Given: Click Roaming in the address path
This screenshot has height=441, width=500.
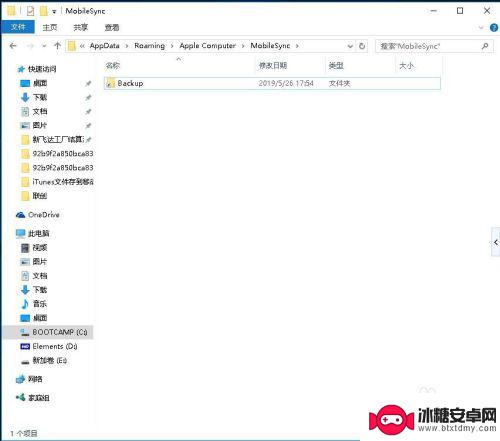Looking at the screenshot, I should (x=149, y=46).
